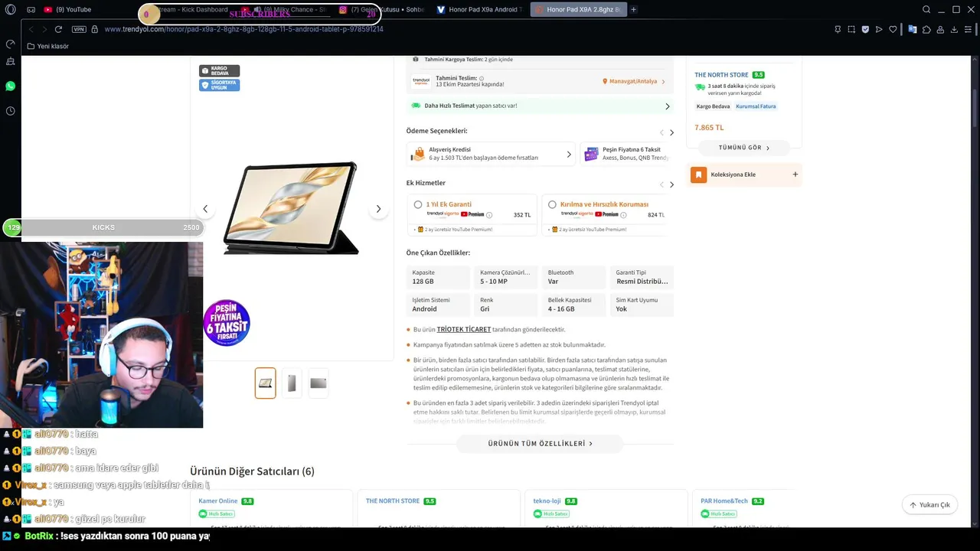Select the third product thumbnail
The image size is (980, 551).
pos(318,383)
